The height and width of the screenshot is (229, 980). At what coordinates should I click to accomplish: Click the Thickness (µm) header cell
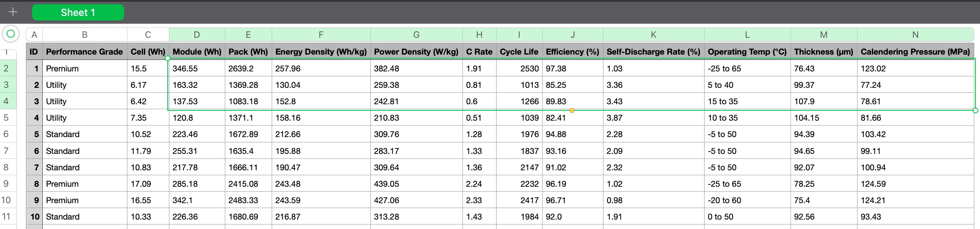[824, 52]
